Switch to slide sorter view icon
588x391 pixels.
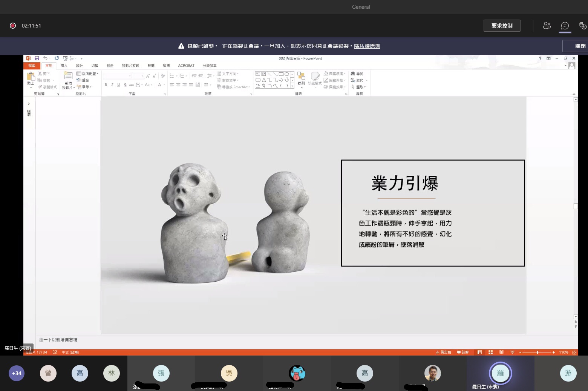pos(490,352)
